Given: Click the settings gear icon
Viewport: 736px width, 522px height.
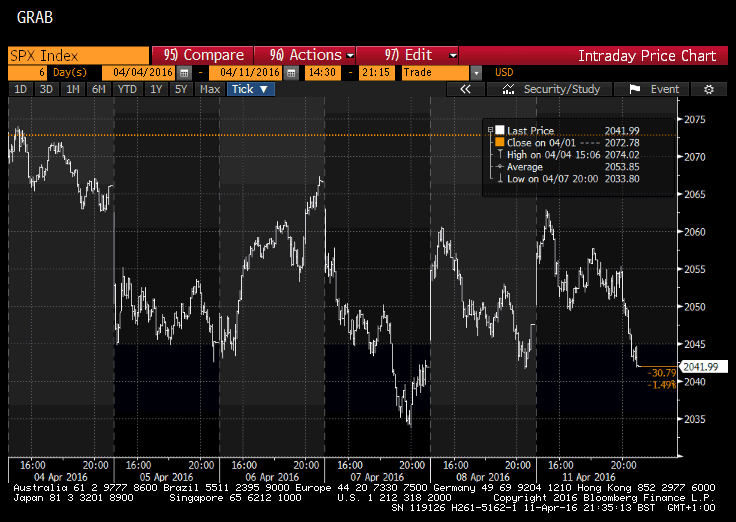Looking at the screenshot, I should (x=709, y=89).
